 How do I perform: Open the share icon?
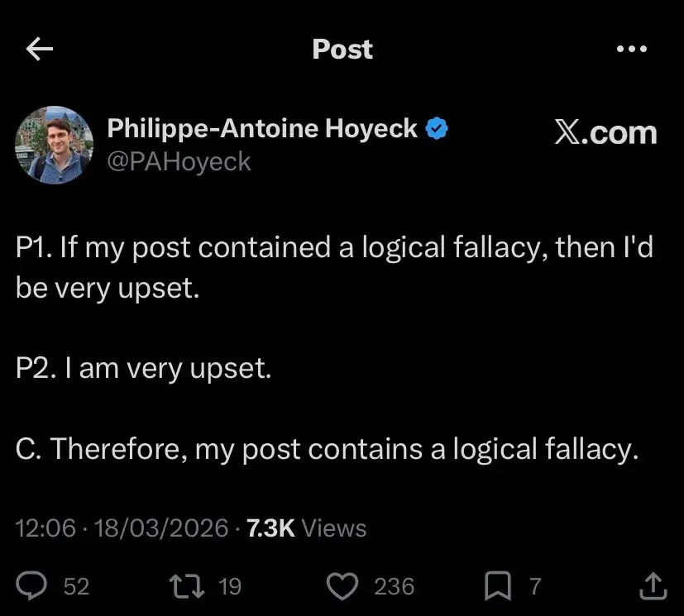(x=654, y=585)
